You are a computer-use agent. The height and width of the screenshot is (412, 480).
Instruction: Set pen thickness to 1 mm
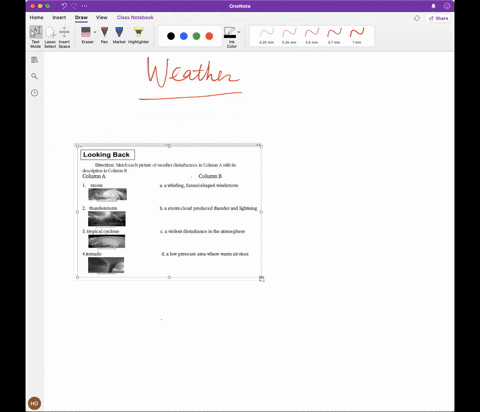[x=357, y=36]
